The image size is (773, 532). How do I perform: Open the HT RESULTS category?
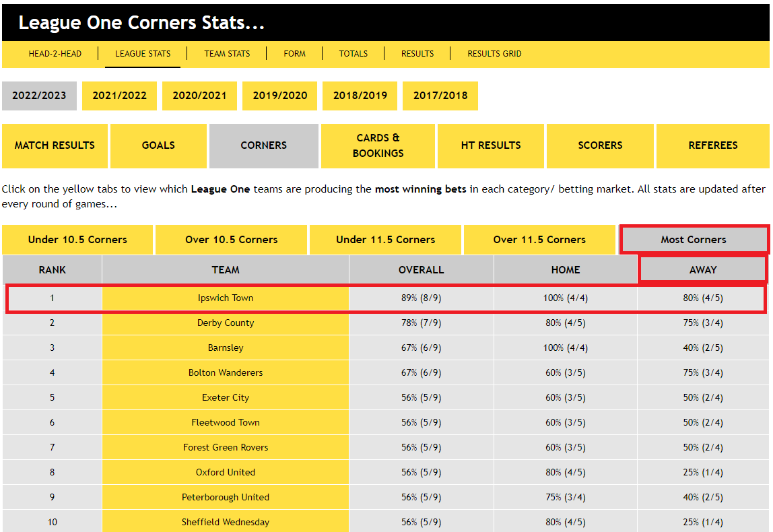490,146
